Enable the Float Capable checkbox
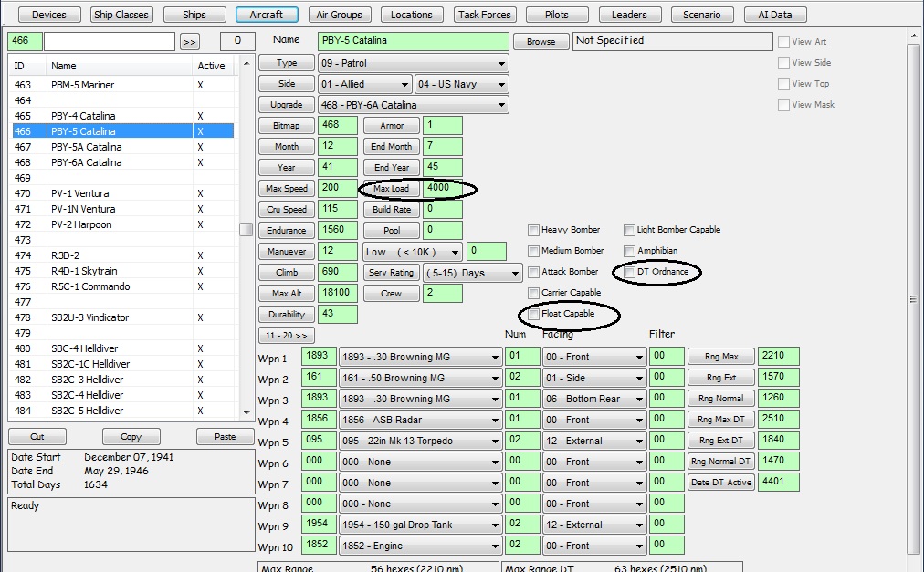924x572 pixels. coord(534,314)
